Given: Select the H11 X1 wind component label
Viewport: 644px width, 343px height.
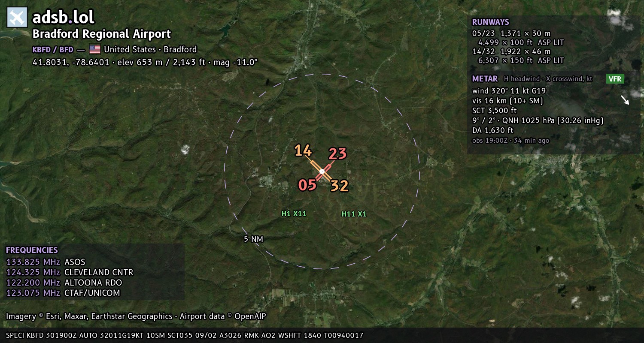Looking at the screenshot, I should pos(354,214).
